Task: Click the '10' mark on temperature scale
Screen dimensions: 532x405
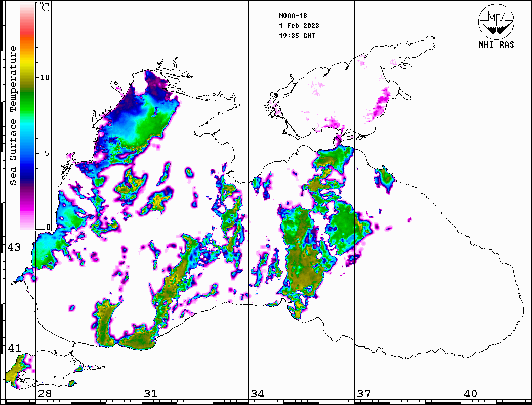Action: click(45, 77)
